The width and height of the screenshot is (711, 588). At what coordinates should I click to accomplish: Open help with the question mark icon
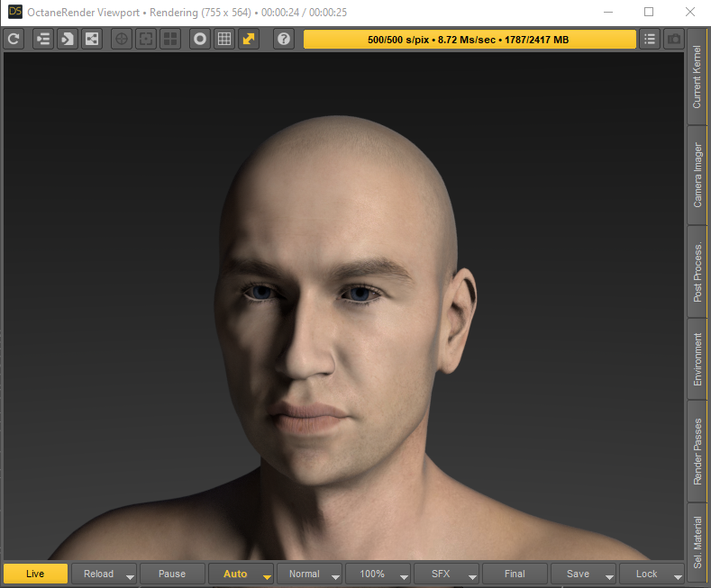(284, 39)
